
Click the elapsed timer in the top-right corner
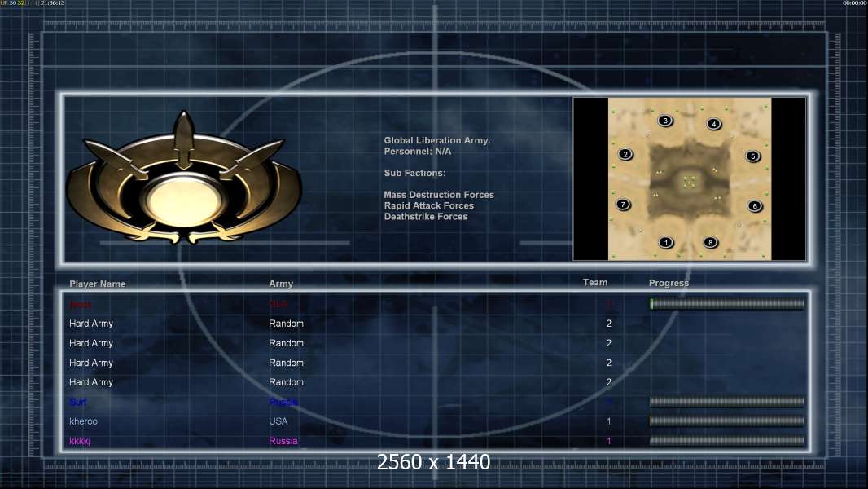pos(854,2)
